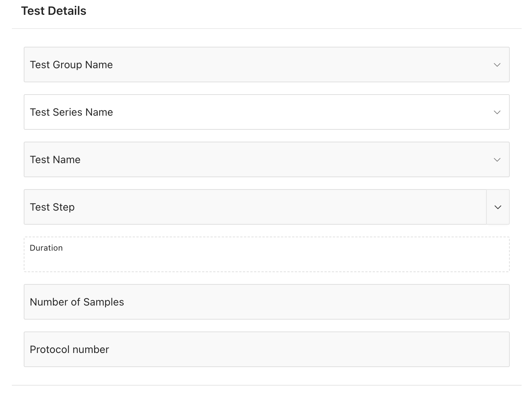Screen dimensions: 532x396
Task: Expand the Test Step combo box
Action: click(x=255, y=207)
